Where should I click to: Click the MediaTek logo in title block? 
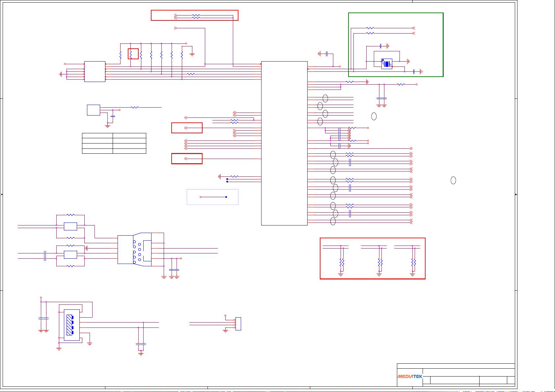coord(410,377)
